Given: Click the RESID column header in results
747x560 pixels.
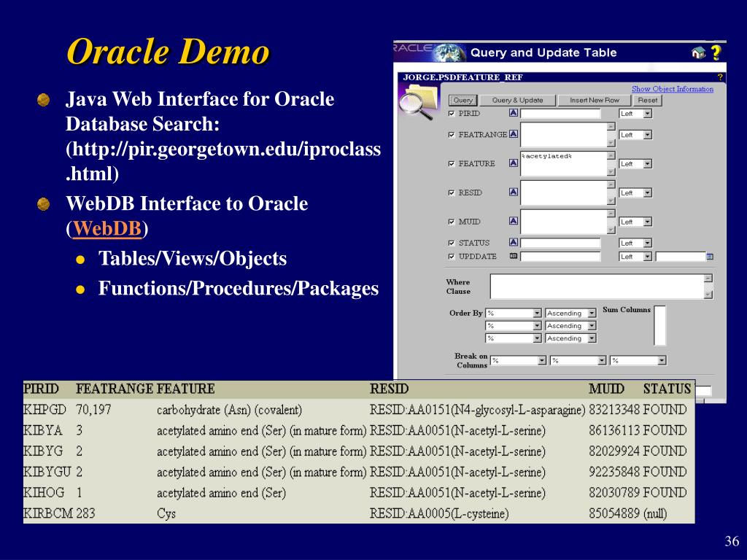Looking at the screenshot, I should (x=389, y=389).
